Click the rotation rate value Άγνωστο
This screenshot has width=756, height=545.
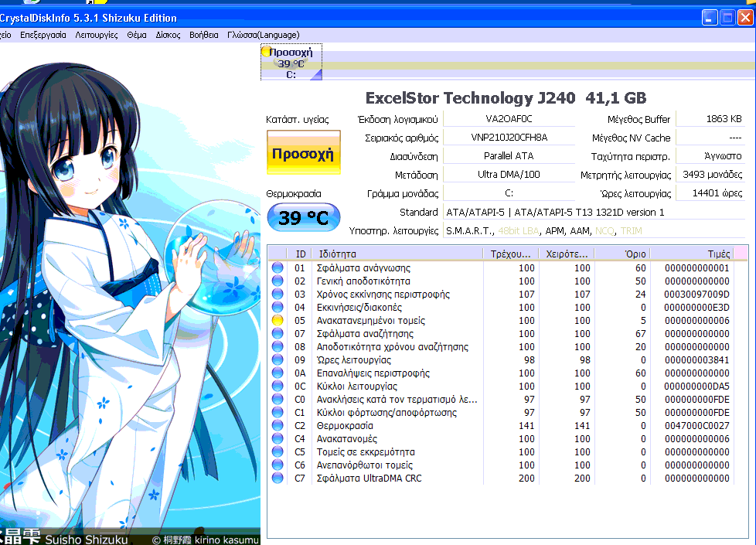pyautogui.click(x=710, y=156)
